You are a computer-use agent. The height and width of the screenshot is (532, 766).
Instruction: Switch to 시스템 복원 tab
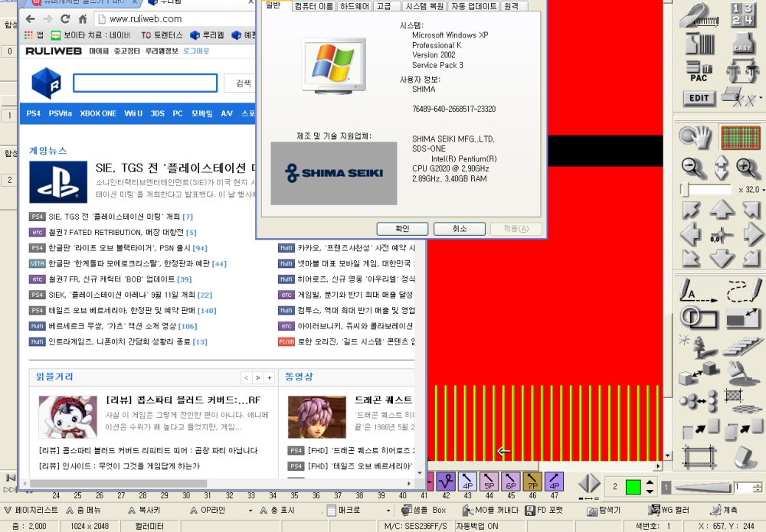pyautogui.click(x=424, y=6)
